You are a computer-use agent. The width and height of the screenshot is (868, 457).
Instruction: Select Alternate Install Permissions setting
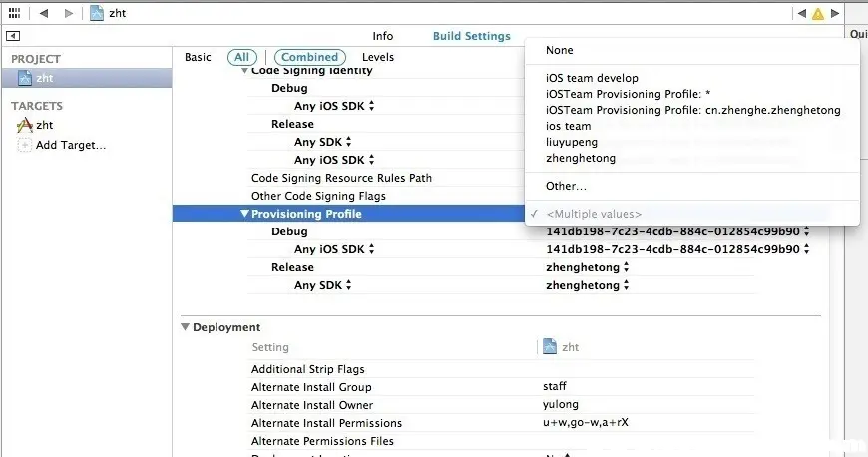pos(326,423)
